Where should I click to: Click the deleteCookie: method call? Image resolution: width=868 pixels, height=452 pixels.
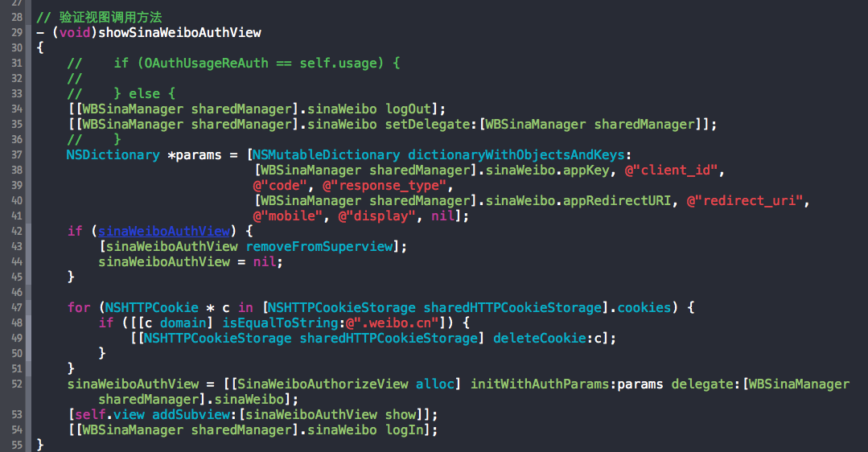(x=544, y=338)
